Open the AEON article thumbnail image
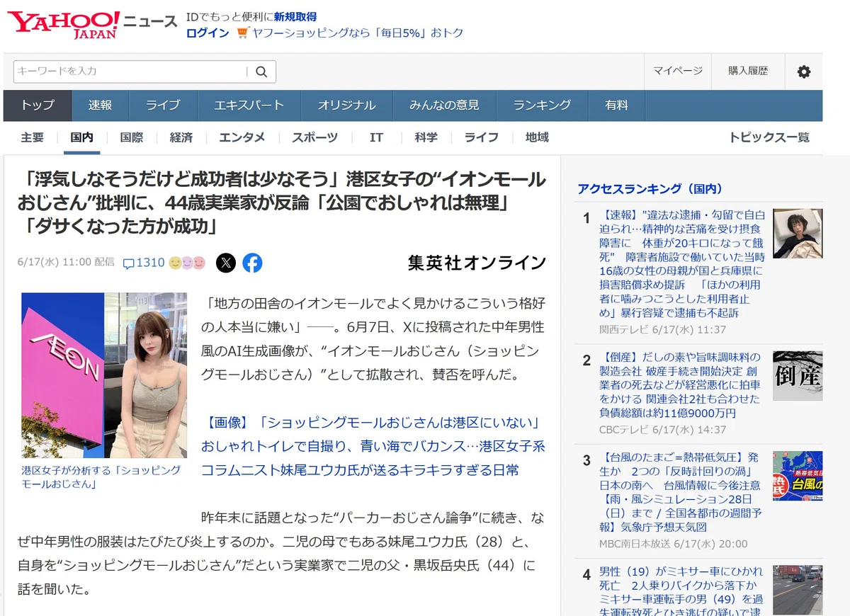This screenshot has height=616, width=850. [104, 375]
